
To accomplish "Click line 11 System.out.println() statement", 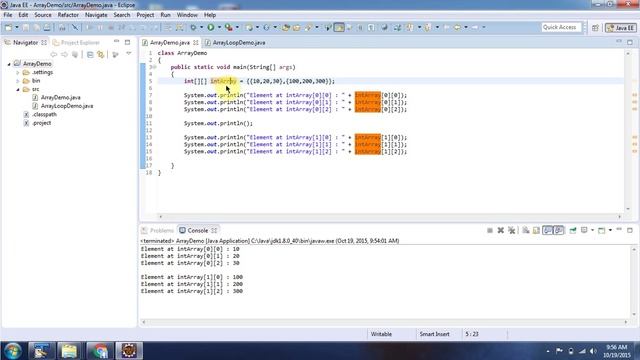I will (218, 123).
